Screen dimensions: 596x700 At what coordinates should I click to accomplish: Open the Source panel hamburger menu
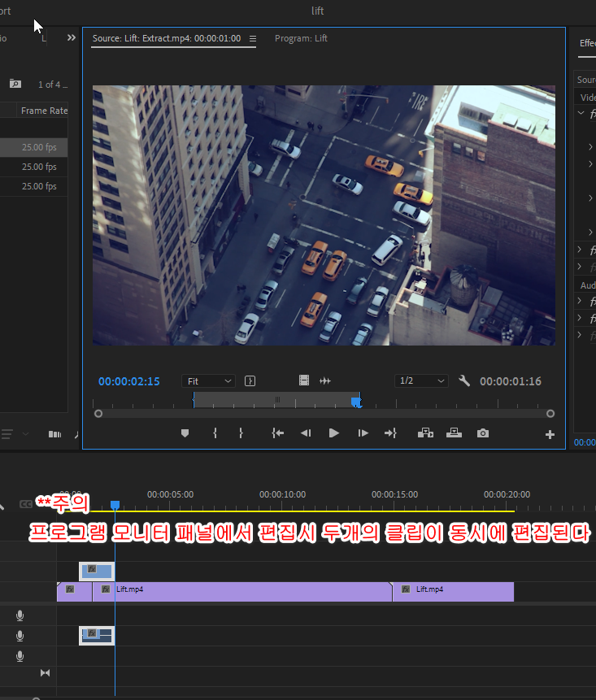(253, 38)
